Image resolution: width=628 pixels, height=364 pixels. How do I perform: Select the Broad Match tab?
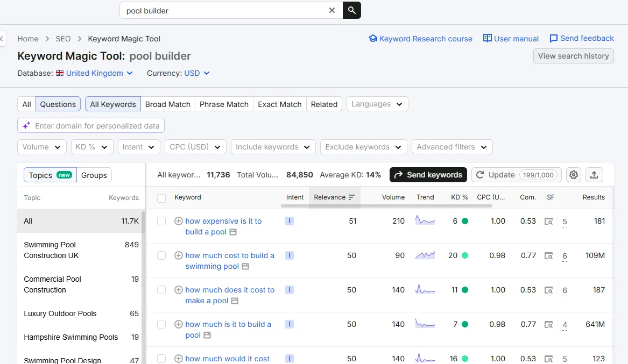point(168,104)
